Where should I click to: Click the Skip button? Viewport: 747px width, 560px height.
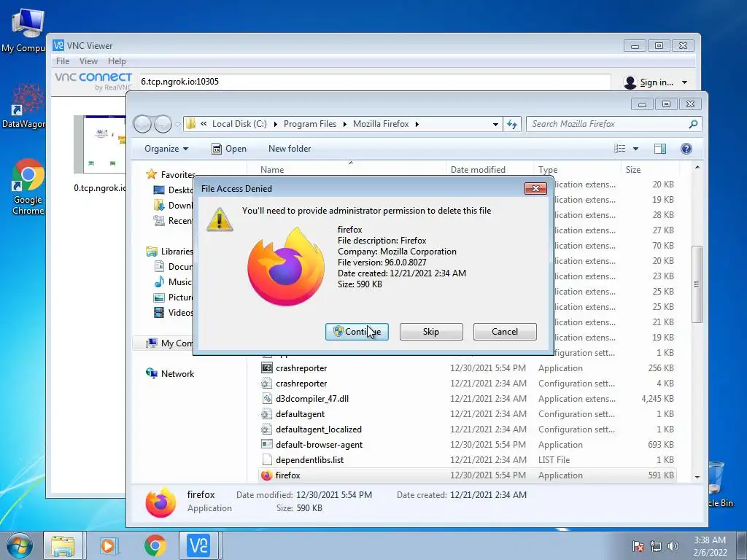[x=431, y=332]
